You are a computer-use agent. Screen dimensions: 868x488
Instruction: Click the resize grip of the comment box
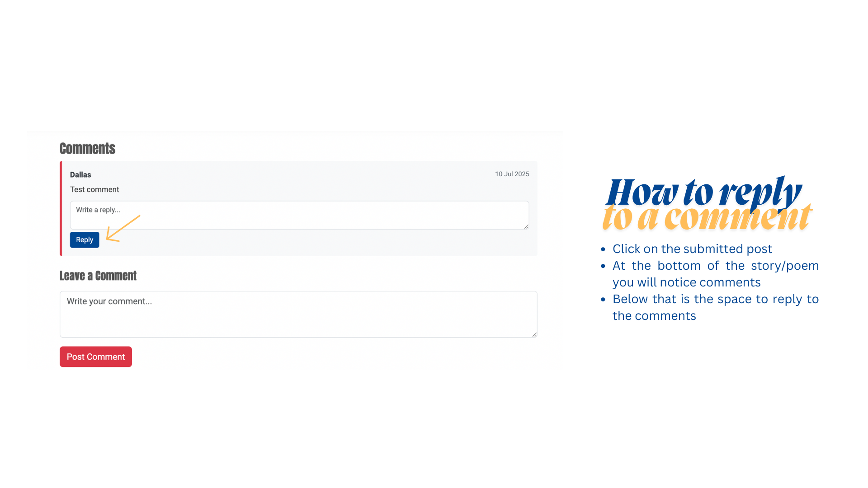[x=534, y=334]
